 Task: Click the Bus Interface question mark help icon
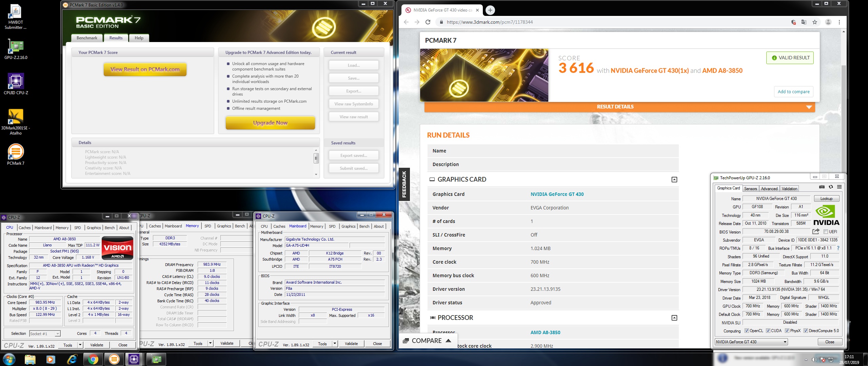click(x=838, y=248)
